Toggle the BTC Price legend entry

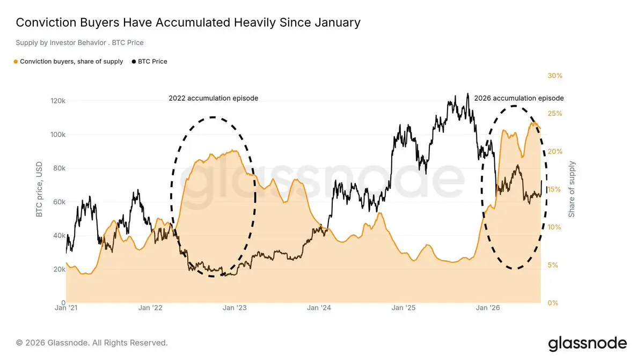pyautogui.click(x=149, y=62)
